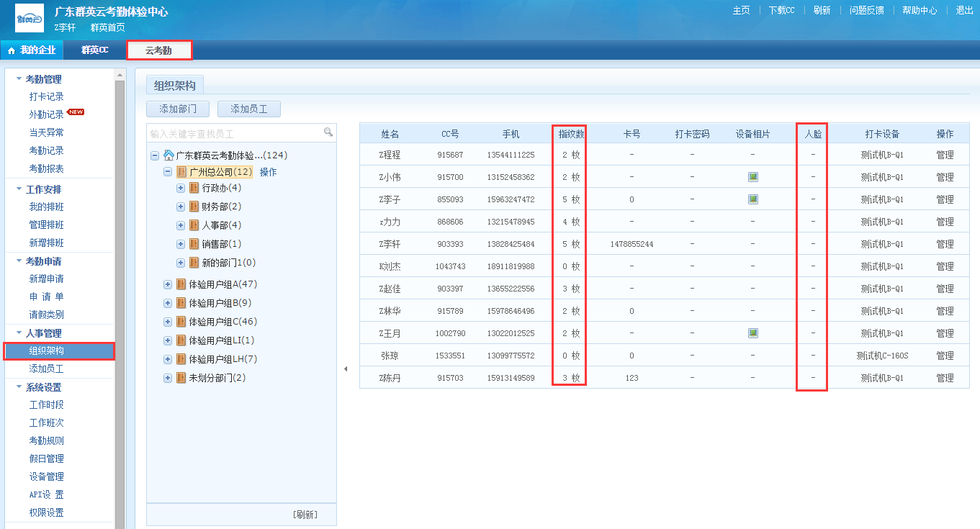Expand the 行政办 node
Viewport: 980px width, 529px height.
181,188
